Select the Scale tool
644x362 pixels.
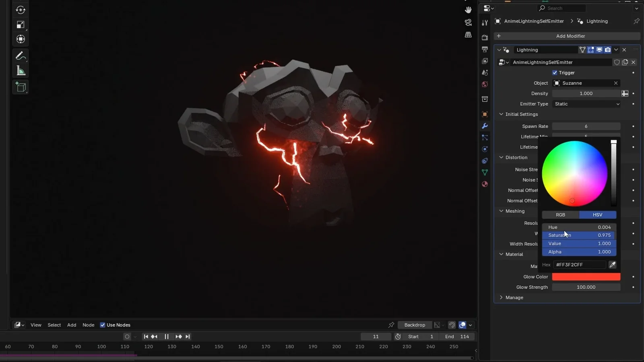pos(21,25)
